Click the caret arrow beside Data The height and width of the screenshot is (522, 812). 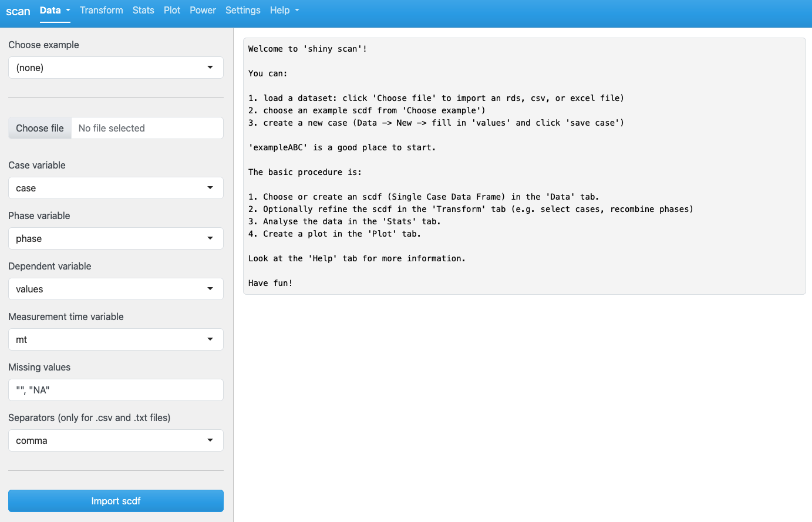click(68, 11)
